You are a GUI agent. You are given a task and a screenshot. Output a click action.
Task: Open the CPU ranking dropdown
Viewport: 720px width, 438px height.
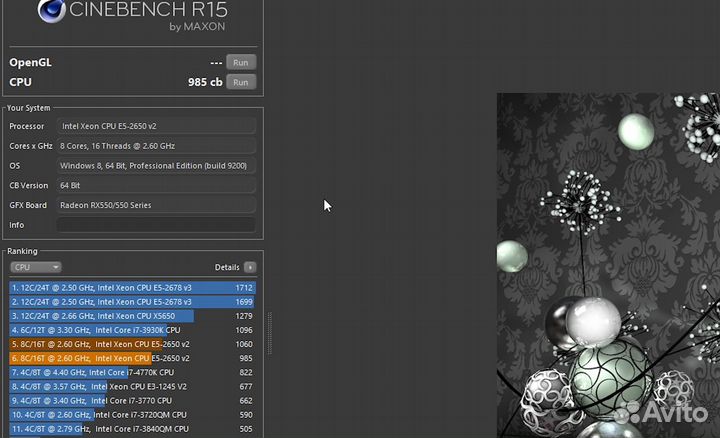[x=36, y=267]
